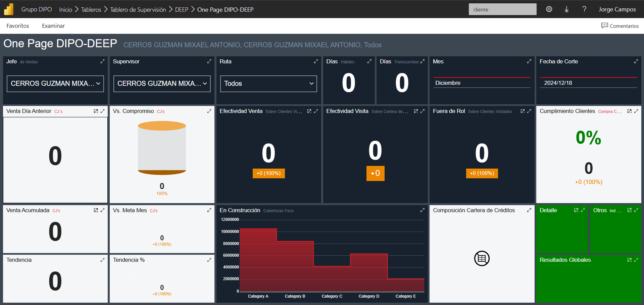Image resolution: width=644 pixels, height=305 pixels.
Task: Click the Category A bar in chart
Action: 258,260
